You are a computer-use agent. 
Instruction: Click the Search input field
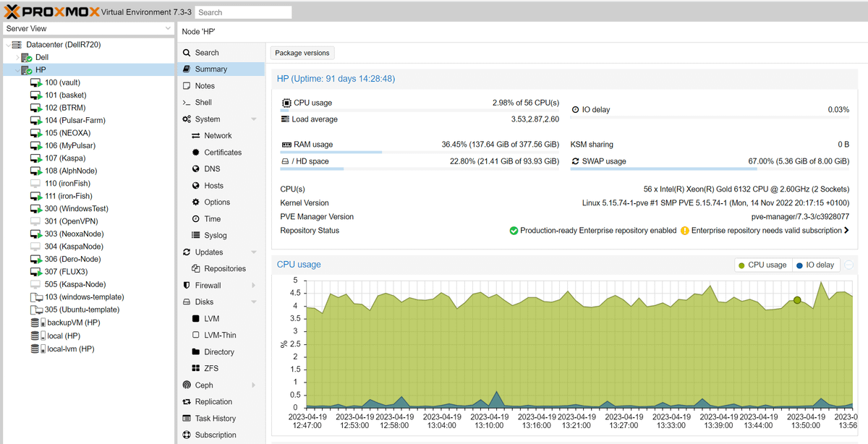244,12
